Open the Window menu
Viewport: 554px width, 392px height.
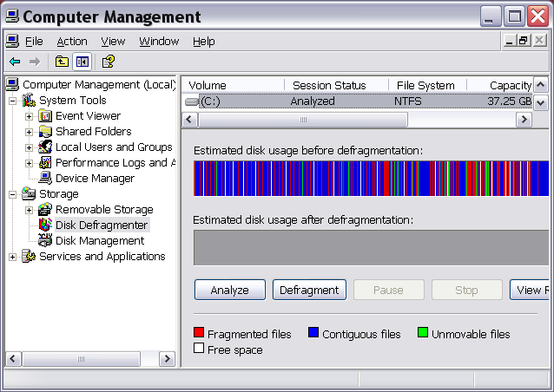click(x=159, y=42)
